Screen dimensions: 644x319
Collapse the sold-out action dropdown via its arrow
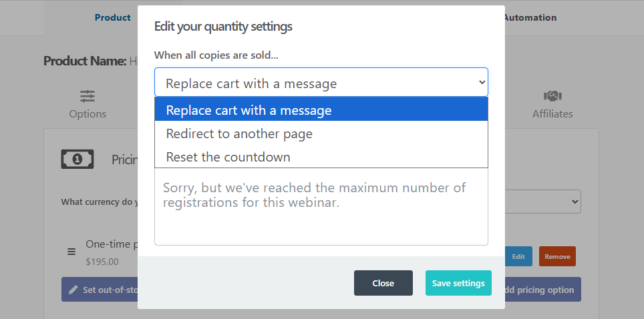point(482,83)
